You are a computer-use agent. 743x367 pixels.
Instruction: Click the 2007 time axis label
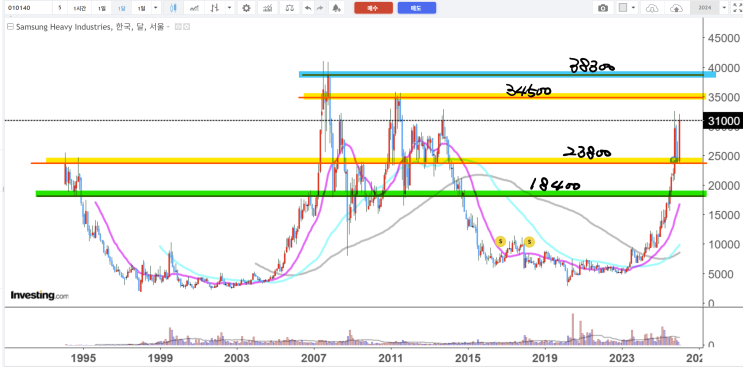tap(314, 357)
